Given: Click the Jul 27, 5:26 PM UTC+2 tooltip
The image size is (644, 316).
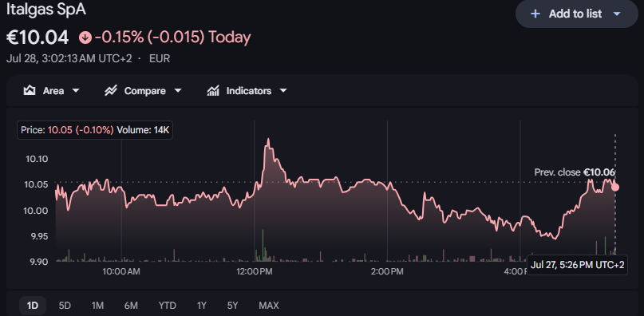Looking at the screenshot, I should (x=577, y=265).
